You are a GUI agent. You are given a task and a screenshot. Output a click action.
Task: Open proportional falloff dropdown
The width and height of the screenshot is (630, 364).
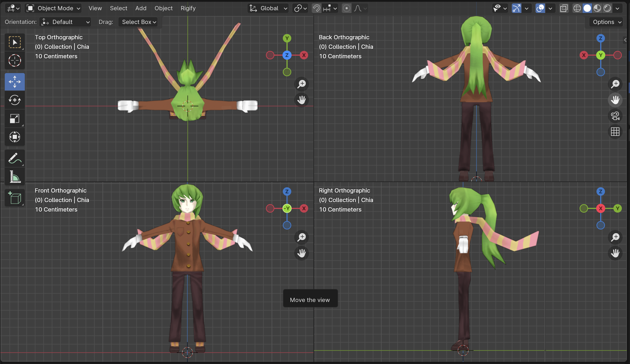[x=360, y=8]
